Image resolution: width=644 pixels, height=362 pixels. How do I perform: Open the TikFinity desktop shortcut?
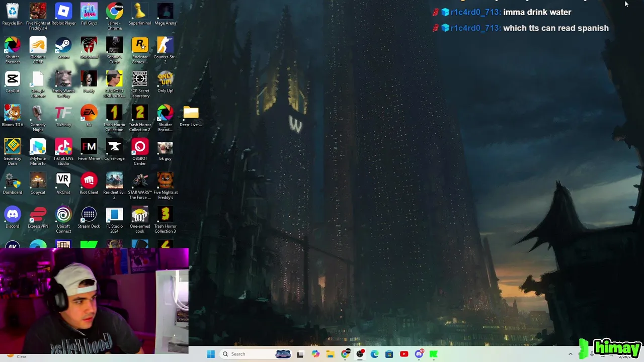point(63,116)
